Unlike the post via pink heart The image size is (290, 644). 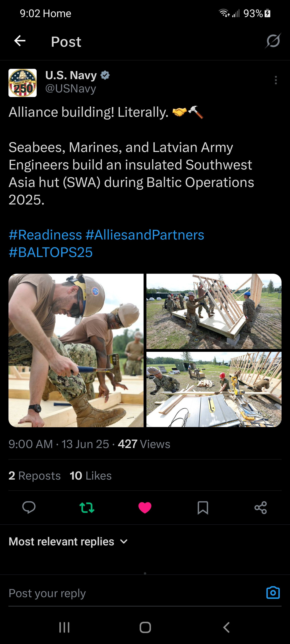(145, 508)
